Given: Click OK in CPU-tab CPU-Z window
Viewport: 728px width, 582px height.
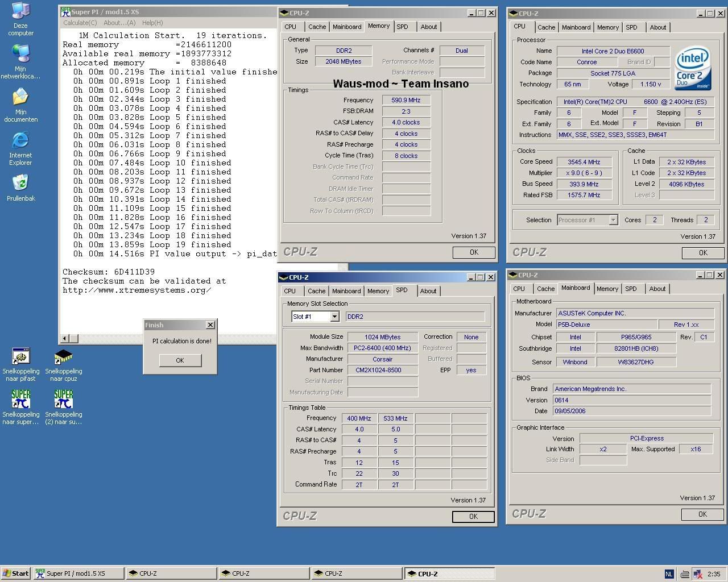Looking at the screenshot, I should (x=703, y=253).
